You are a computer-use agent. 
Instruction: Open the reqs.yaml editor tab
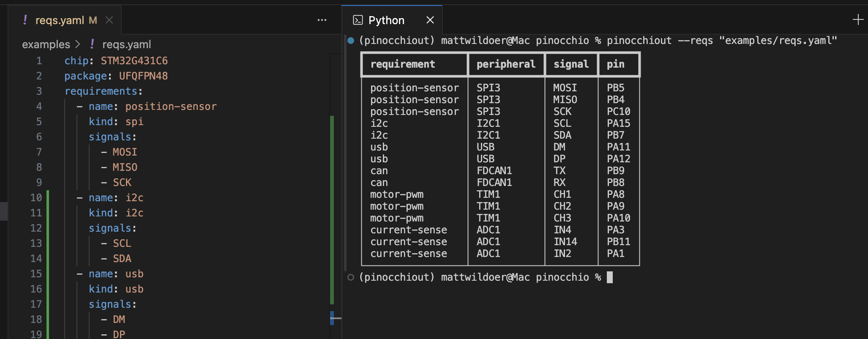click(x=66, y=20)
